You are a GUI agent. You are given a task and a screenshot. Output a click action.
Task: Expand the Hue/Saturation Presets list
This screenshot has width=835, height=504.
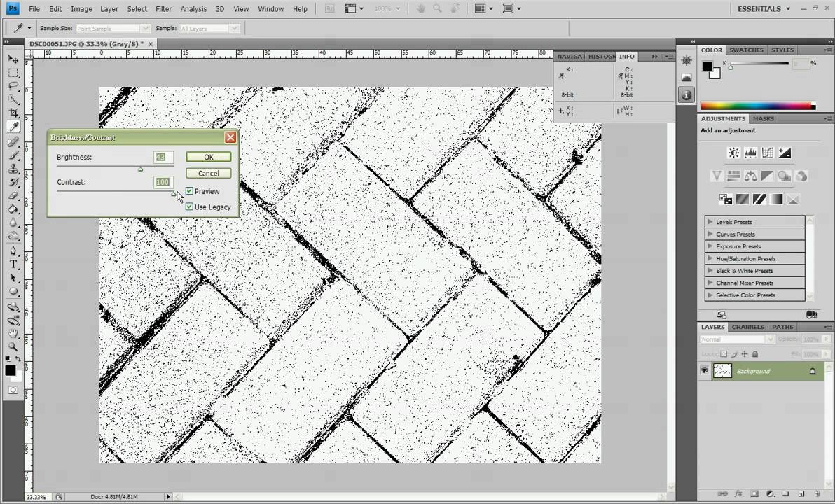(x=710, y=258)
